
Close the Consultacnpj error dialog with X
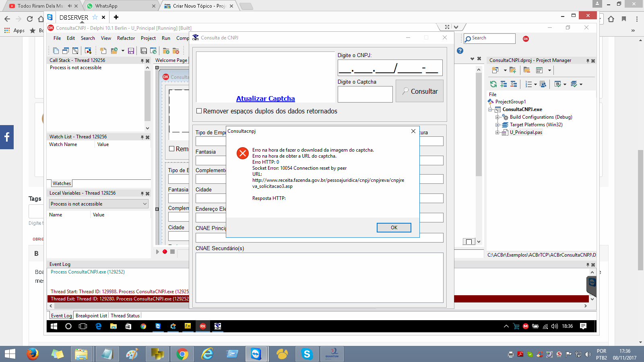413,131
